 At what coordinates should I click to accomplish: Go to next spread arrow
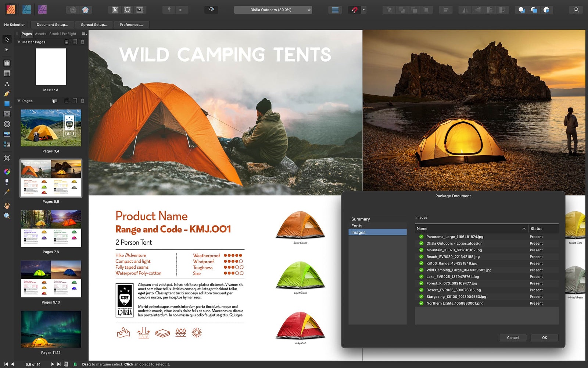[52, 364]
